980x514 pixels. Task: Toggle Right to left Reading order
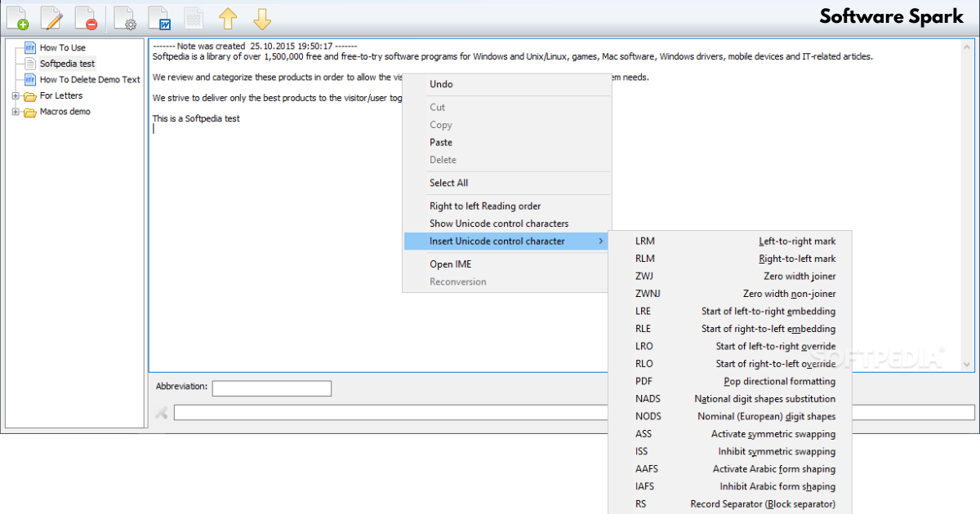pos(506,206)
